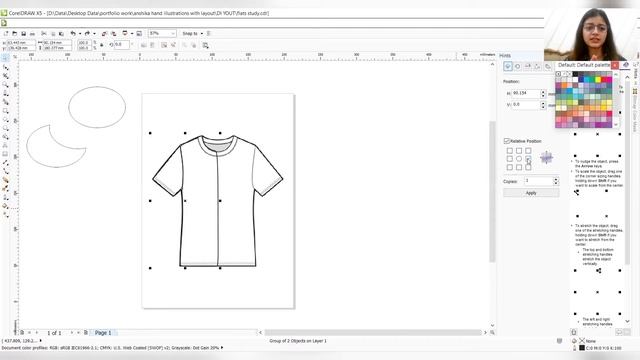Check the top-center anchor point box
640x360 pixels.
pyautogui.click(x=519, y=151)
